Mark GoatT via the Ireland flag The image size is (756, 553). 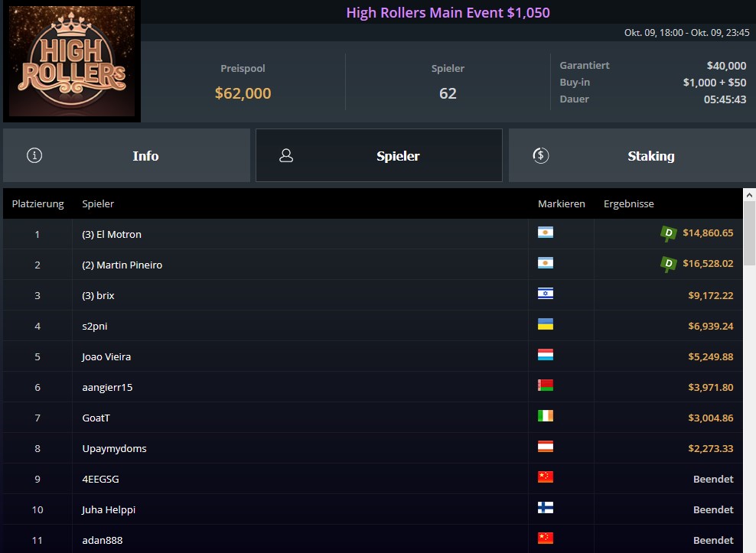546,415
